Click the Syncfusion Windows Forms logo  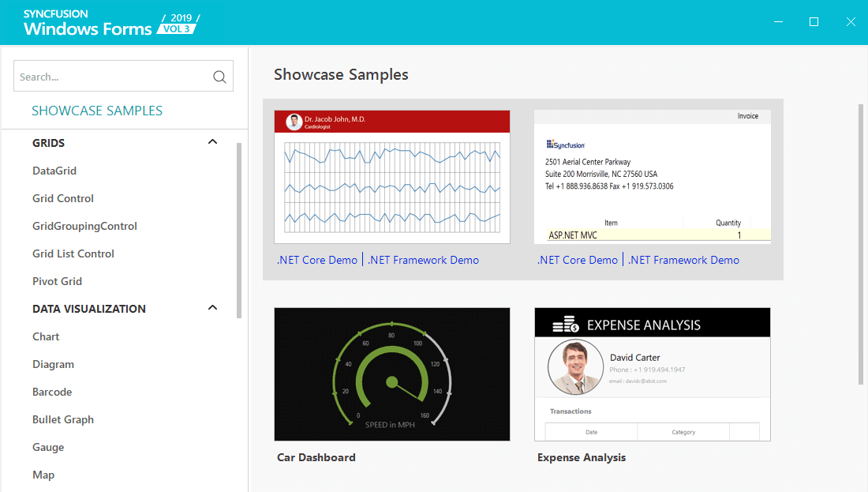coord(110,23)
